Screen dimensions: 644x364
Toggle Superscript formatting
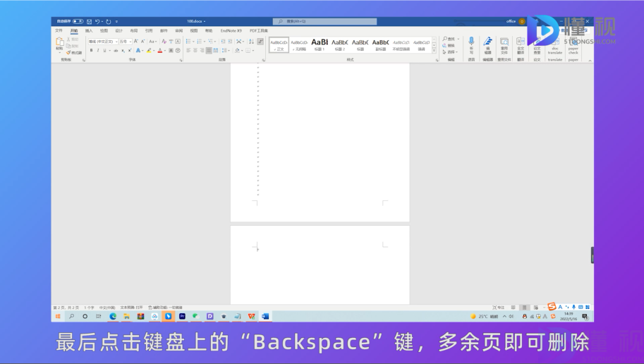pos(129,51)
